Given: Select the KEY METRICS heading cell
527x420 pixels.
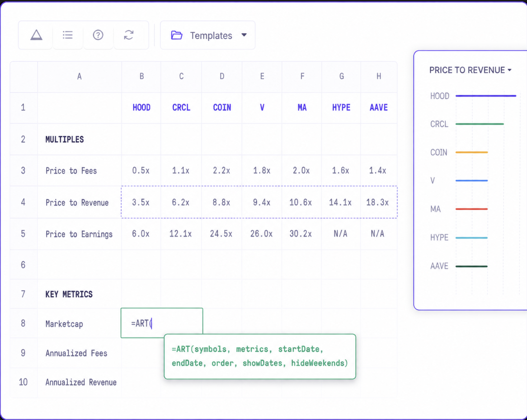Looking at the screenshot, I should [80, 294].
